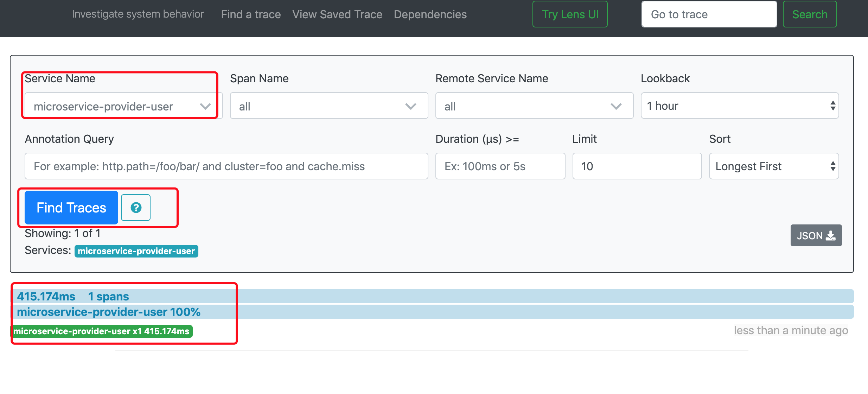Open the Span Name dropdown
The image size is (868, 394).
click(328, 106)
